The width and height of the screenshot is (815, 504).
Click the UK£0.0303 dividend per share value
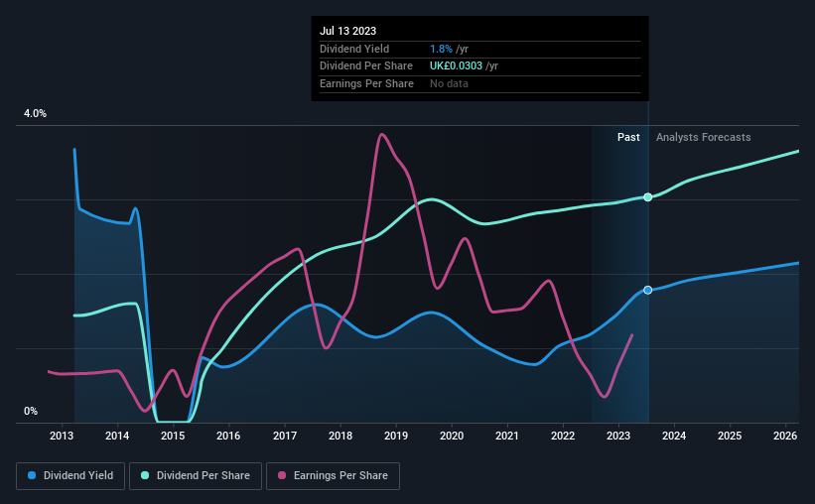[x=456, y=66]
